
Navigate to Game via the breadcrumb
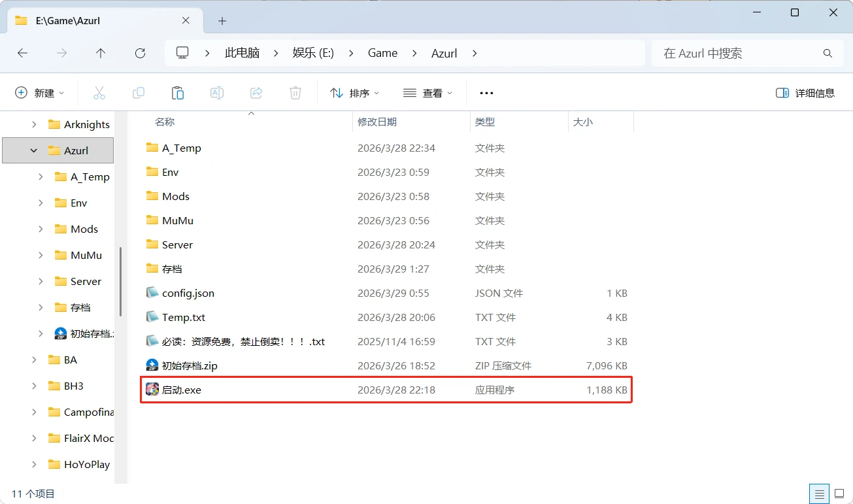(x=382, y=53)
